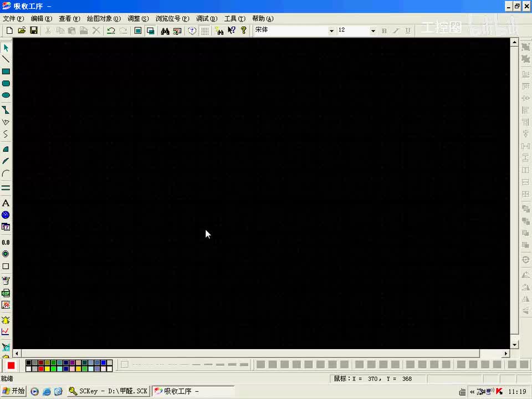This screenshot has width=532, height=399.
Task: Click the 'Y' speech bubble toolbar icon
Action: pyautogui.click(x=192, y=31)
